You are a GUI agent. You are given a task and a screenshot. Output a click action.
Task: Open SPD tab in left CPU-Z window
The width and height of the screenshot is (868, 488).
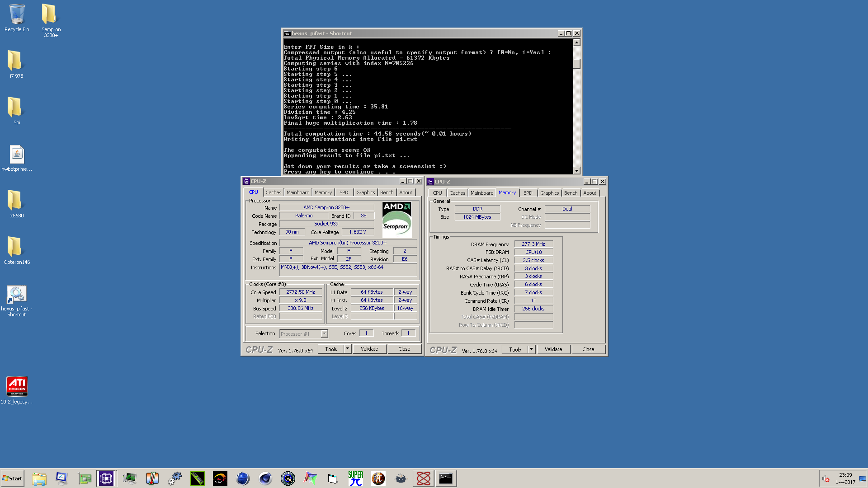(x=344, y=192)
